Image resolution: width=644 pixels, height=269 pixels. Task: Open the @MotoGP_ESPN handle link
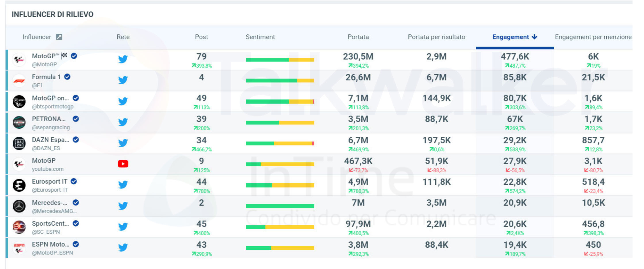tap(52, 253)
